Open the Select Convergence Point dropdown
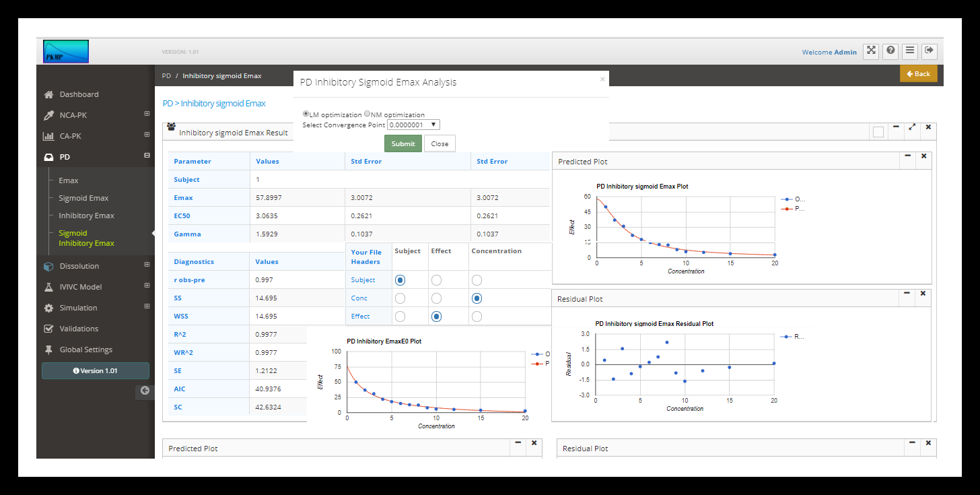The image size is (980, 495). 414,125
